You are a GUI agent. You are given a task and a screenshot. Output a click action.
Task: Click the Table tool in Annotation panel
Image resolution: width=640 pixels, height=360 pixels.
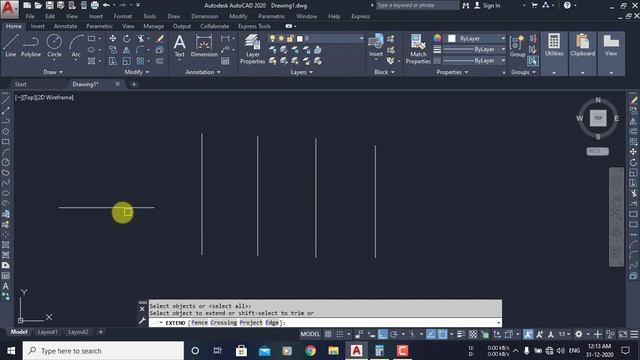[225, 61]
